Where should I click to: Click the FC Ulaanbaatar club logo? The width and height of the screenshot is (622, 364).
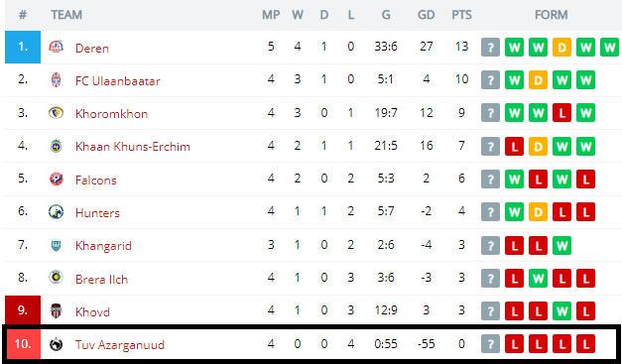click(56, 80)
